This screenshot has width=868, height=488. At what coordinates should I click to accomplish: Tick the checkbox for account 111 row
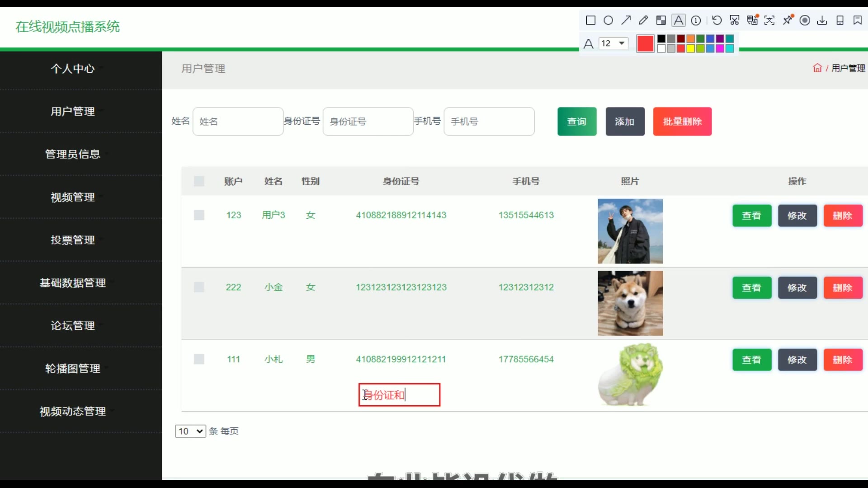[199, 359]
